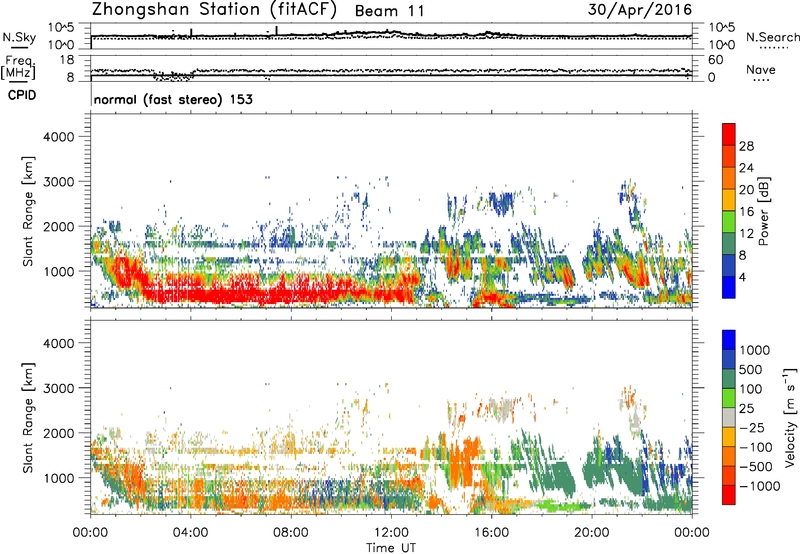
Task: Click the blue bottom of power colorbar
Action: [x=729, y=287]
